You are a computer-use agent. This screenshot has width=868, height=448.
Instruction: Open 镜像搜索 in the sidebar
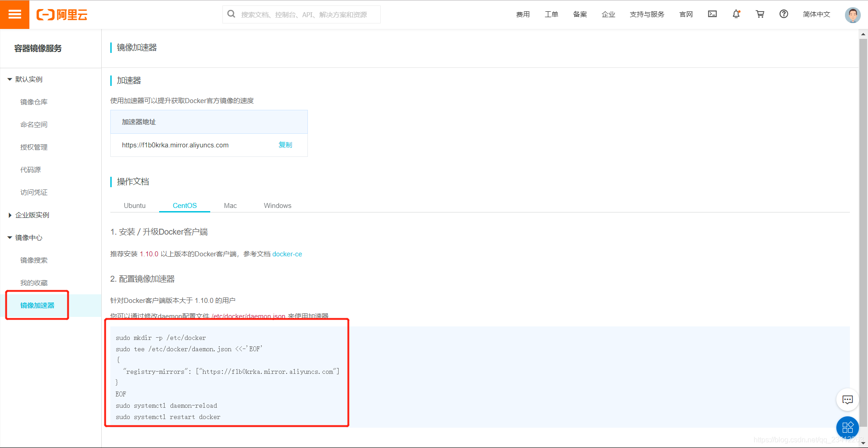(x=34, y=260)
